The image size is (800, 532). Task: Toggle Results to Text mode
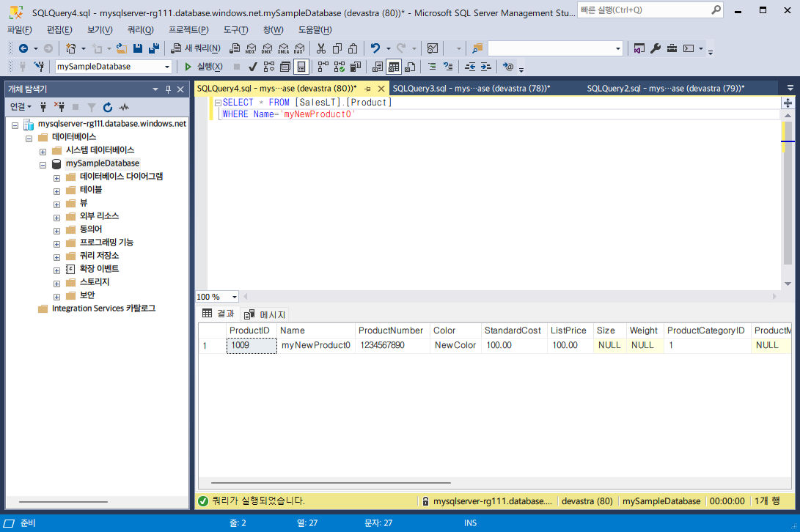(378, 66)
